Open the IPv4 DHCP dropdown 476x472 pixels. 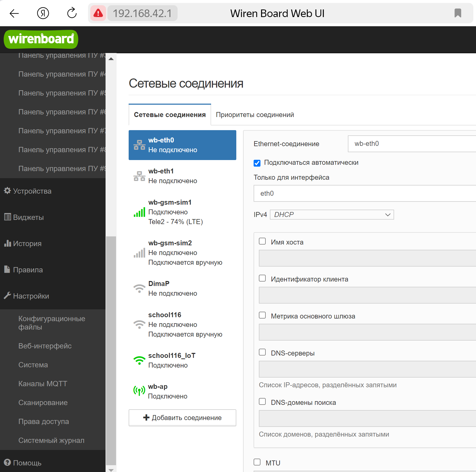(x=332, y=215)
